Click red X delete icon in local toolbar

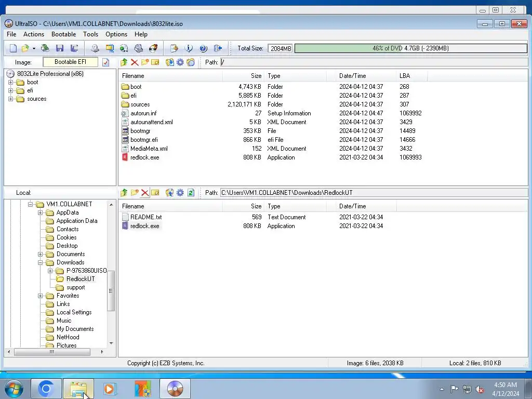[x=145, y=193]
